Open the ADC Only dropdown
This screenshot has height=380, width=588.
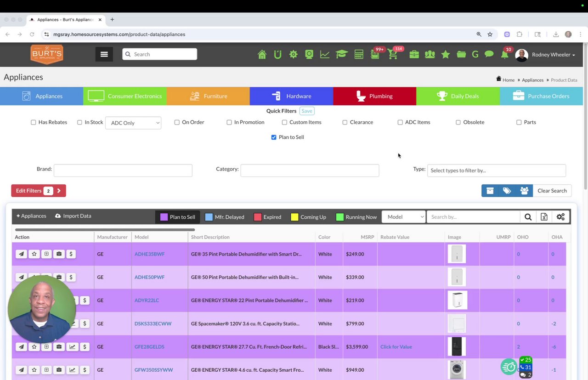tap(133, 123)
